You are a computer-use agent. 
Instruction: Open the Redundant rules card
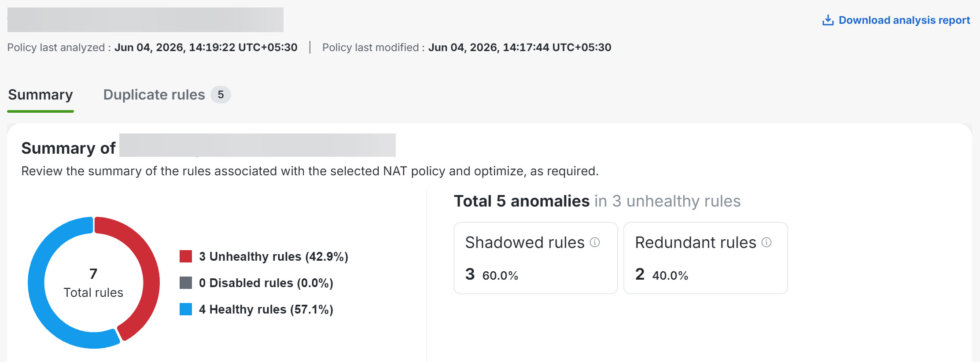(706, 258)
